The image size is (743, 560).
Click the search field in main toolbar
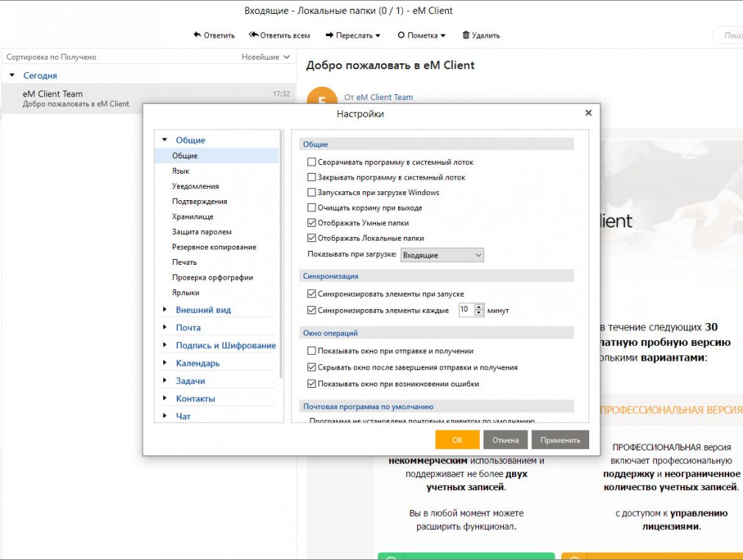point(728,35)
